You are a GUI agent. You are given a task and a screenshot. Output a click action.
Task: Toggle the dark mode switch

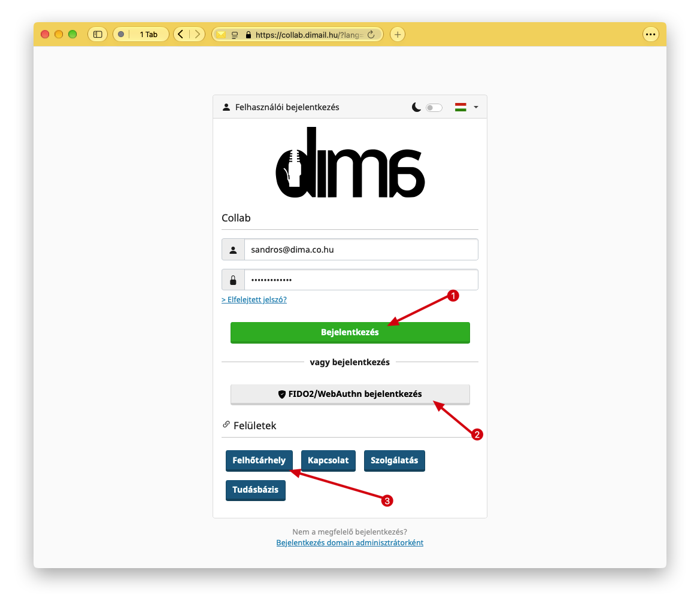pos(434,108)
